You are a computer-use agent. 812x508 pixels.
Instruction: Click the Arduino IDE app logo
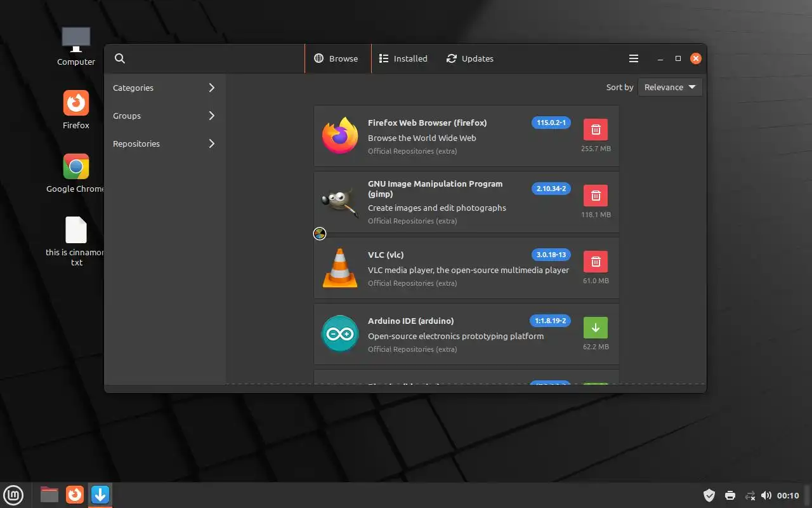click(x=340, y=334)
